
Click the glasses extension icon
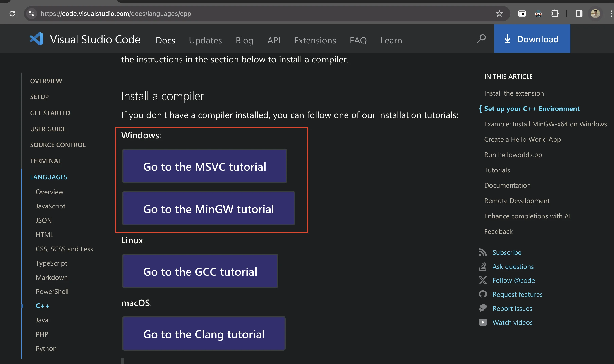(x=538, y=14)
